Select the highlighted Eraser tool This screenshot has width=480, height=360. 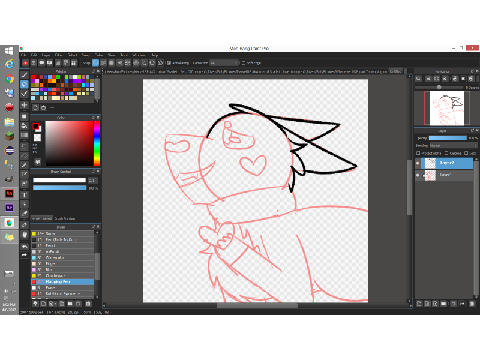point(24,84)
